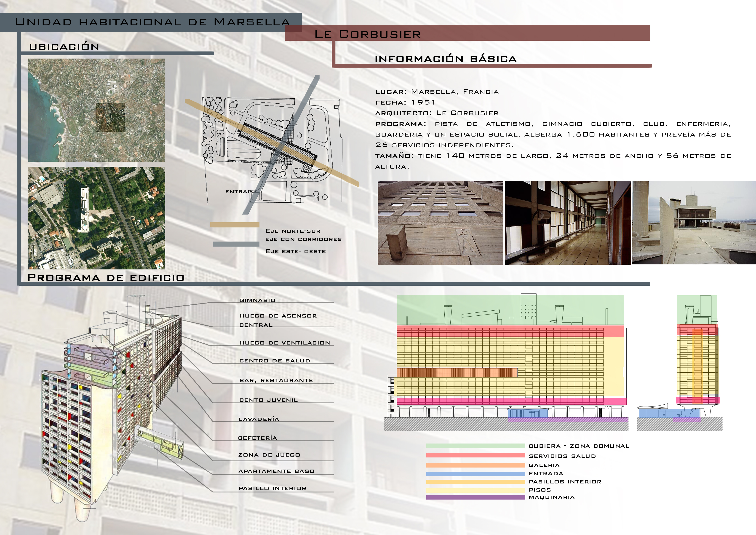This screenshot has height=535, width=756.
Task: Click the gray Eje Este-Oeste legend bar
Action: tap(236, 244)
